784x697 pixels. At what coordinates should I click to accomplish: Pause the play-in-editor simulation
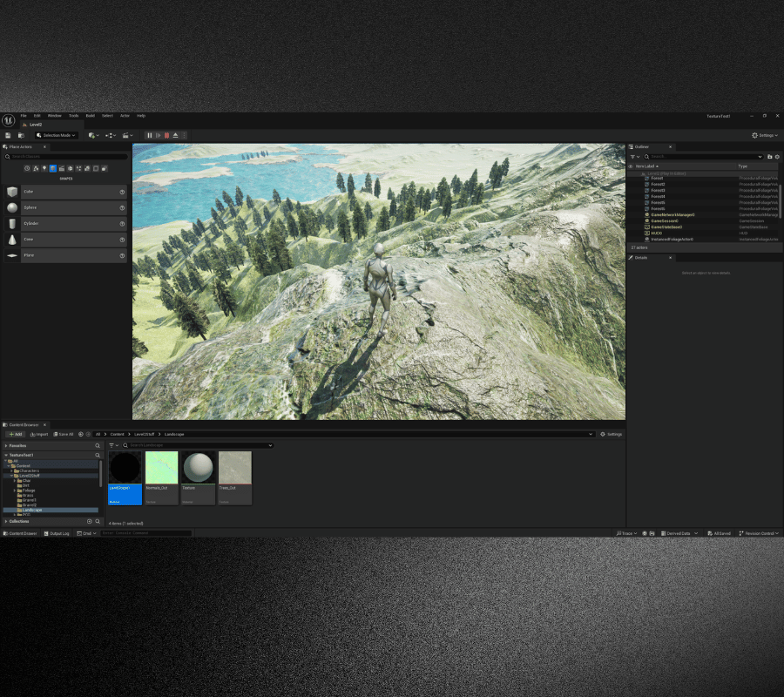coord(149,135)
